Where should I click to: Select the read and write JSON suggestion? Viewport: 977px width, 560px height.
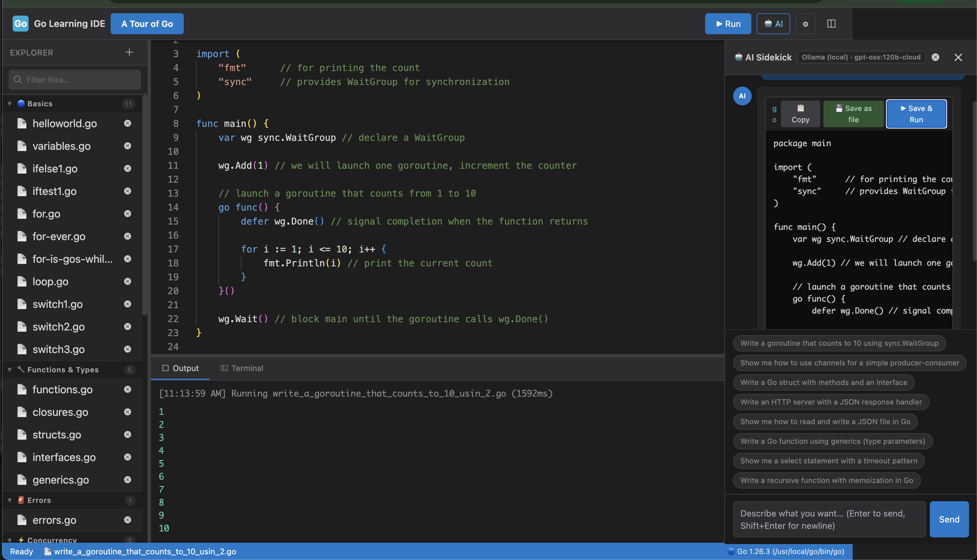(825, 421)
